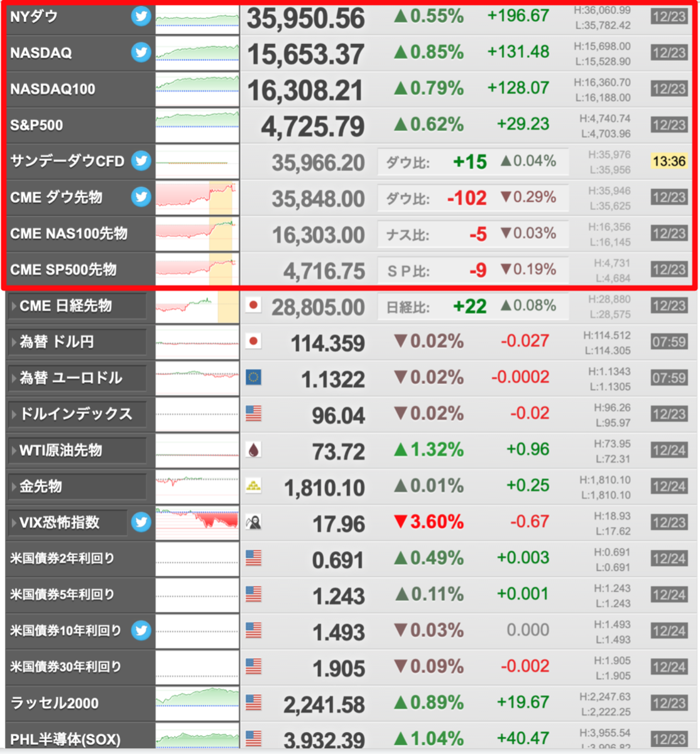
Task: Click the US flag in the ドルインデックス row
Action: [x=253, y=413]
